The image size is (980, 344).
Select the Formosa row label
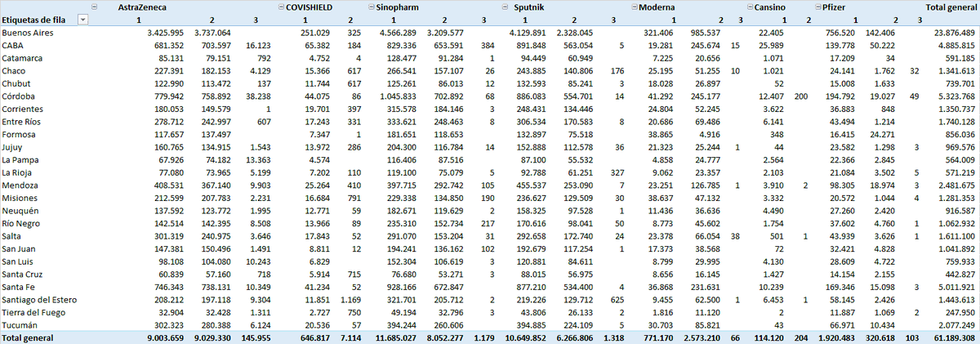[19, 134]
